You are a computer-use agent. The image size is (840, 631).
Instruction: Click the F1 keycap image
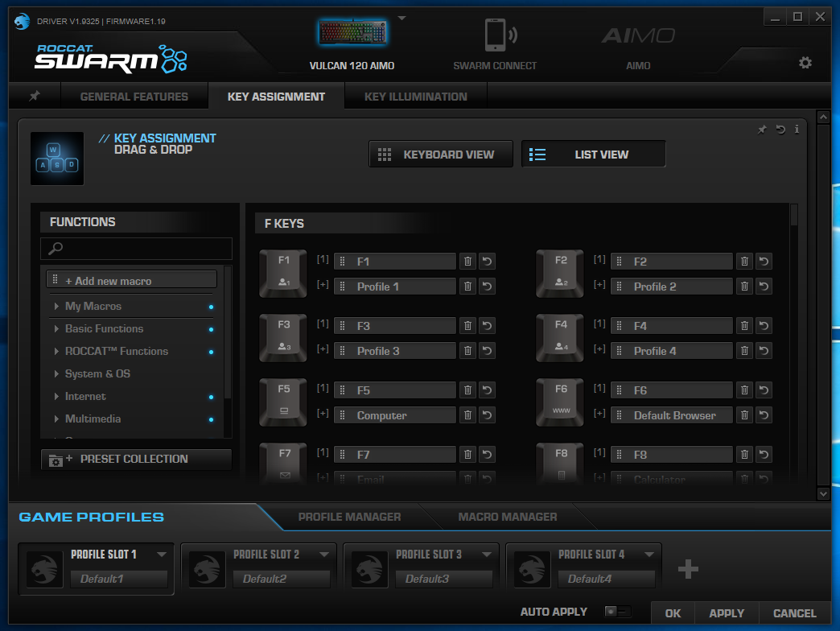click(x=283, y=273)
